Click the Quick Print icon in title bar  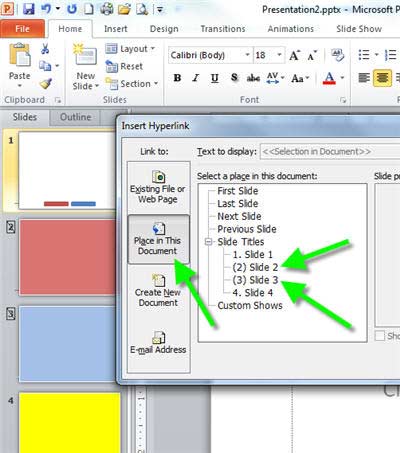[106, 9]
